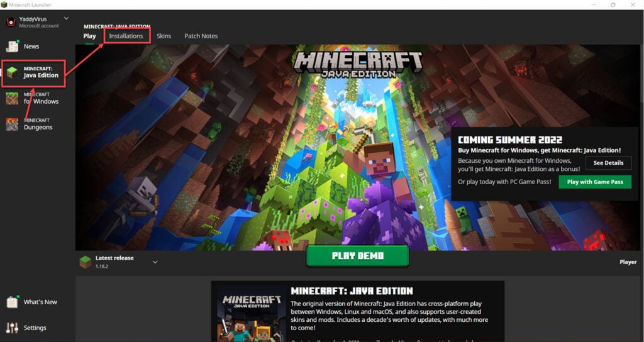Click the See Details button
Screen dimensions: 644x342
(x=608, y=163)
